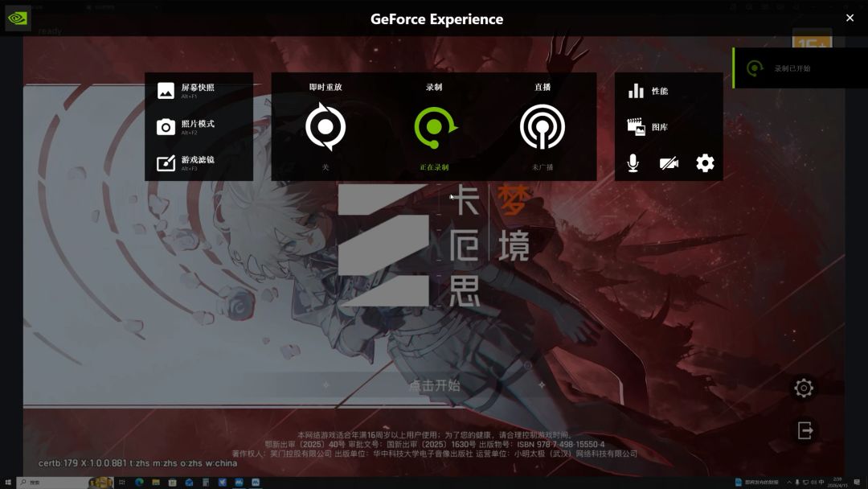Take a screenshot with 屏幕快照
The height and width of the screenshot is (489, 868).
coord(186,91)
